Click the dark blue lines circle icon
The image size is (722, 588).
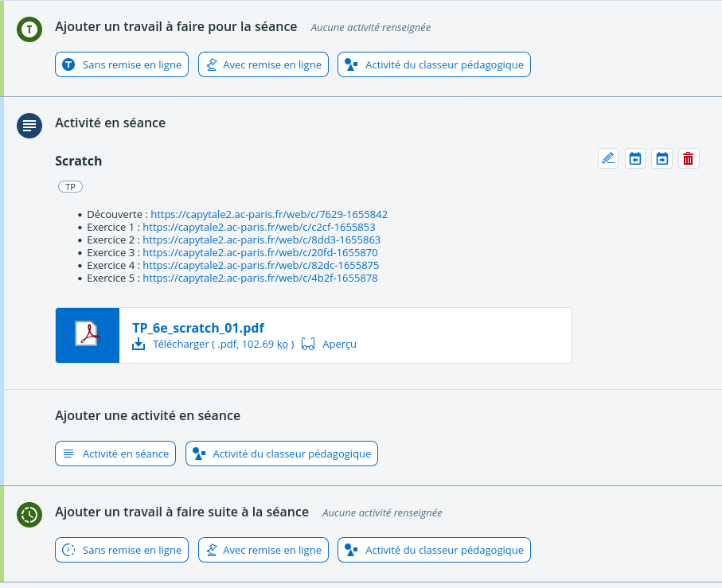pyautogui.click(x=29, y=126)
